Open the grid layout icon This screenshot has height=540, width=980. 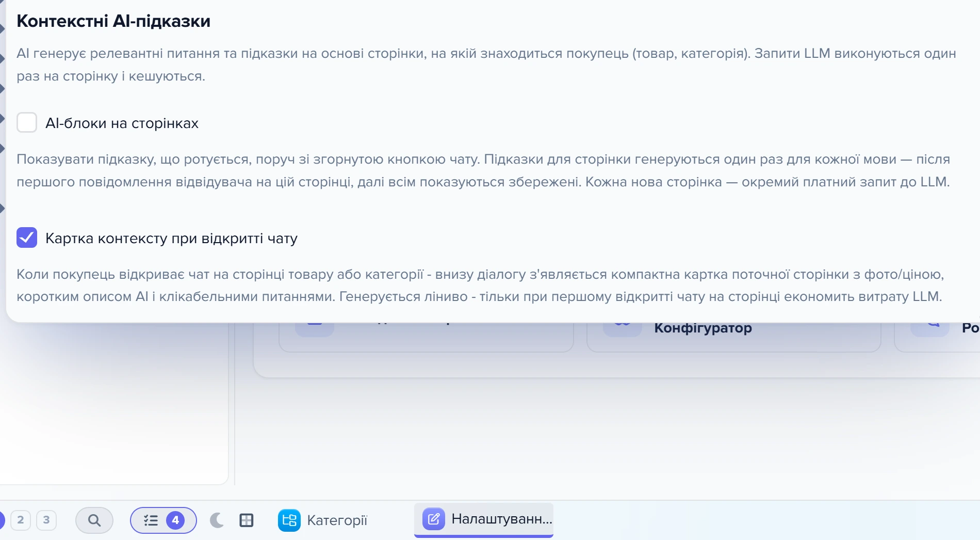[247, 520]
